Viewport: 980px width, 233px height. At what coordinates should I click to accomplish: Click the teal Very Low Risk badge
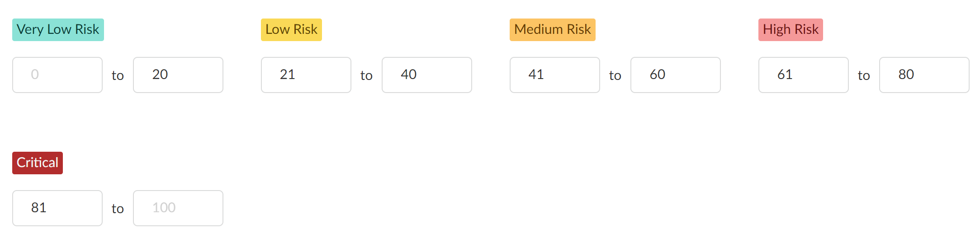click(58, 30)
